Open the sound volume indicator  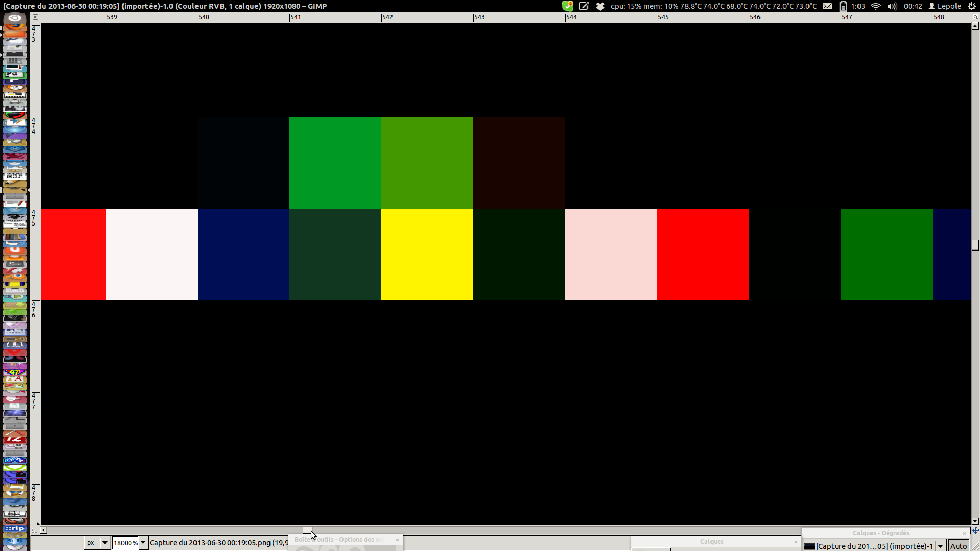pyautogui.click(x=892, y=6)
